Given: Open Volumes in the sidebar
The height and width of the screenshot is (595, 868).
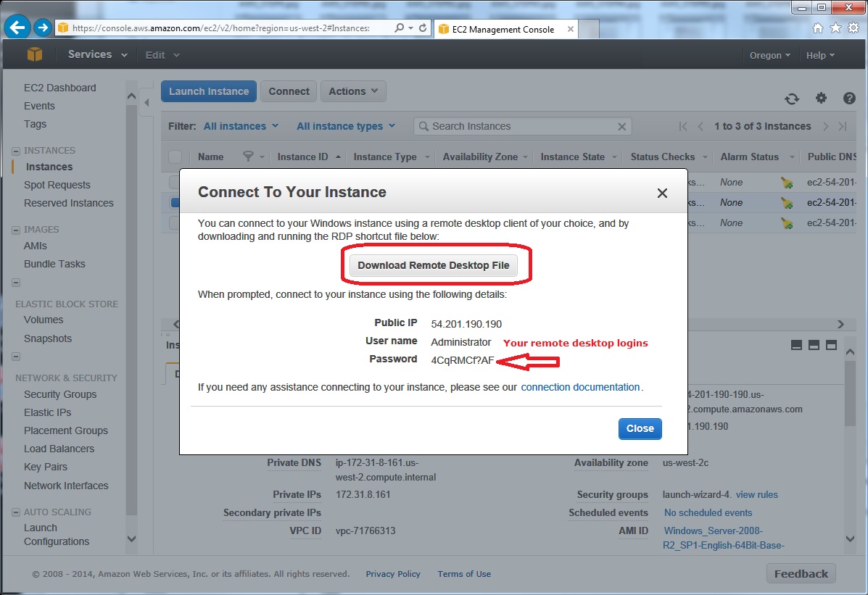Looking at the screenshot, I should [44, 320].
